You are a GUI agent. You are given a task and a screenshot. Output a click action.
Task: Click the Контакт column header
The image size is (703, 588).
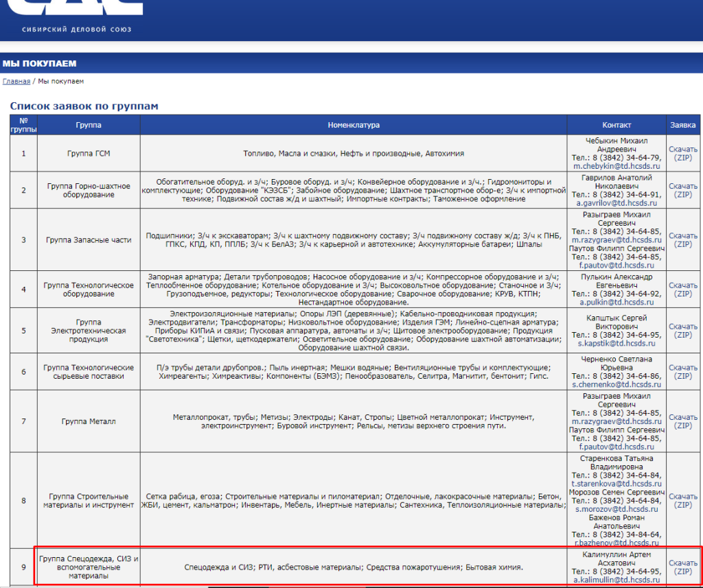pyautogui.click(x=616, y=125)
